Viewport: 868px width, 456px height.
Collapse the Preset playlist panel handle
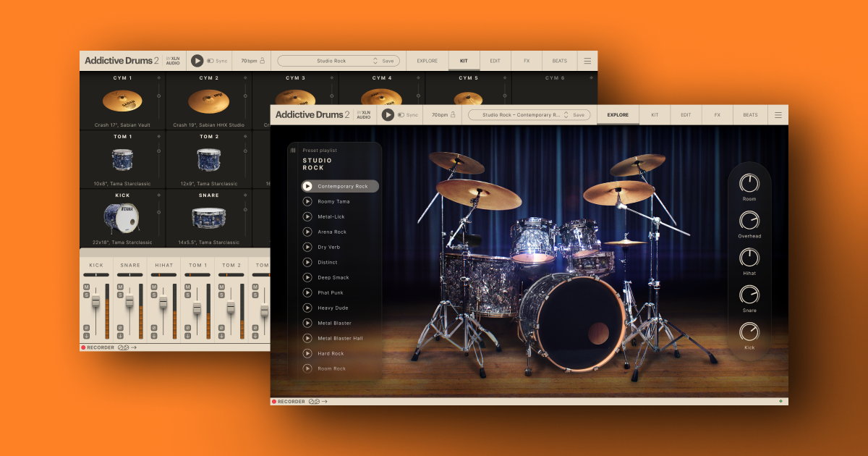point(293,151)
